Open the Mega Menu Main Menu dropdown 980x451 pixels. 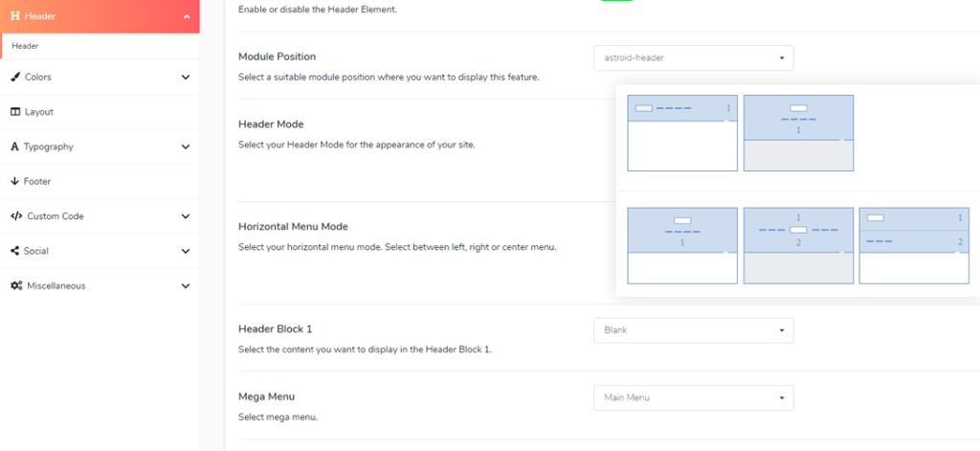[694, 397]
